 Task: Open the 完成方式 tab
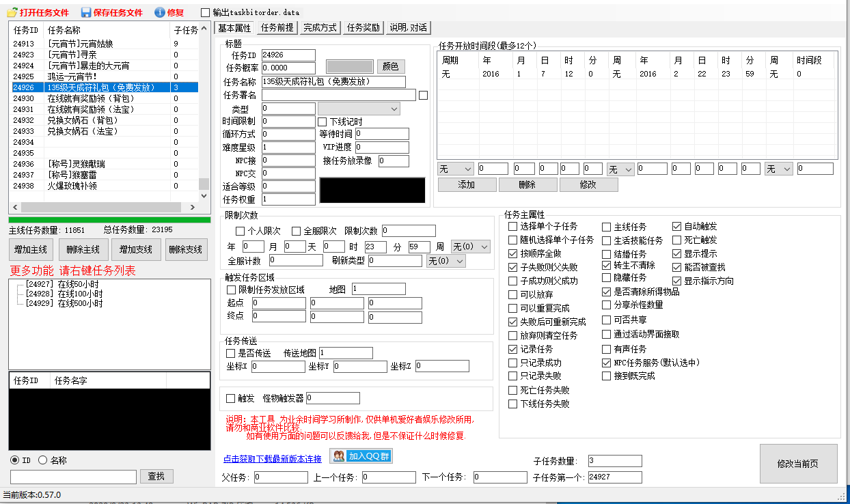320,28
